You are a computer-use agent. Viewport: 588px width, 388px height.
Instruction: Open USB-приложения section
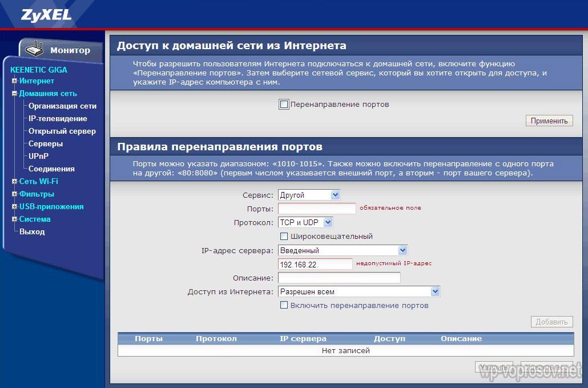(x=52, y=206)
